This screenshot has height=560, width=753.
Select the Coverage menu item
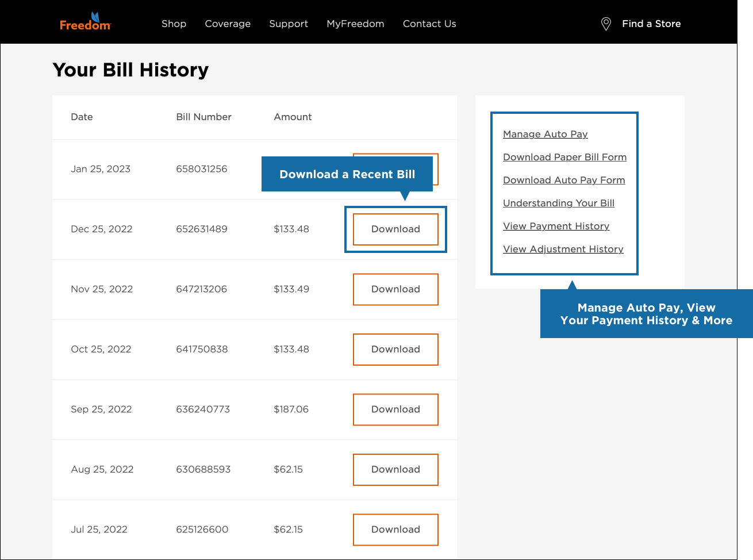coord(228,24)
